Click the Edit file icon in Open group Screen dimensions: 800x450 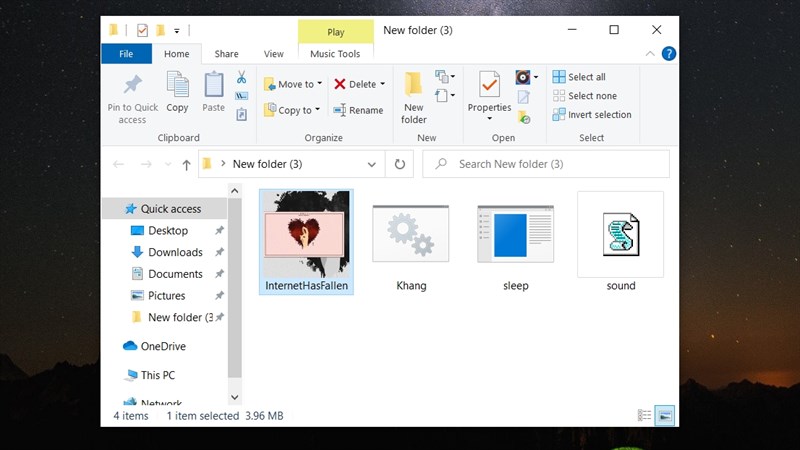[523, 97]
